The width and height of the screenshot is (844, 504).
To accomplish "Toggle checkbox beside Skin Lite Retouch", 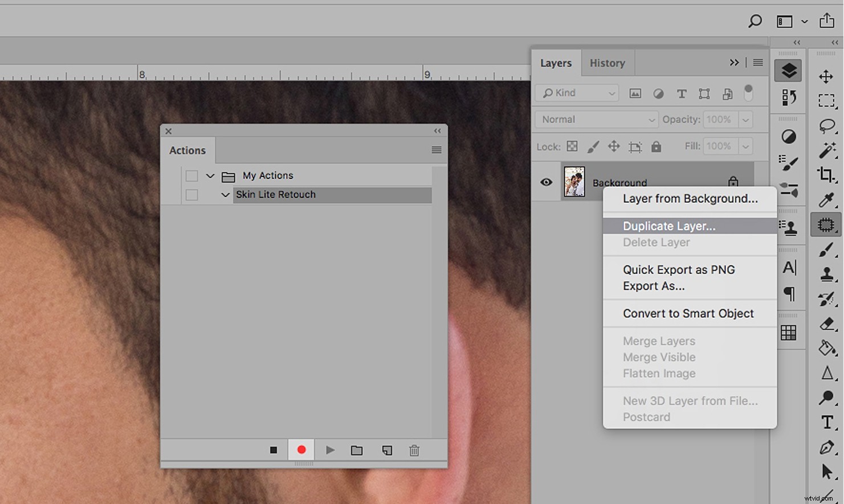I will pyautogui.click(x=192, y=195).
